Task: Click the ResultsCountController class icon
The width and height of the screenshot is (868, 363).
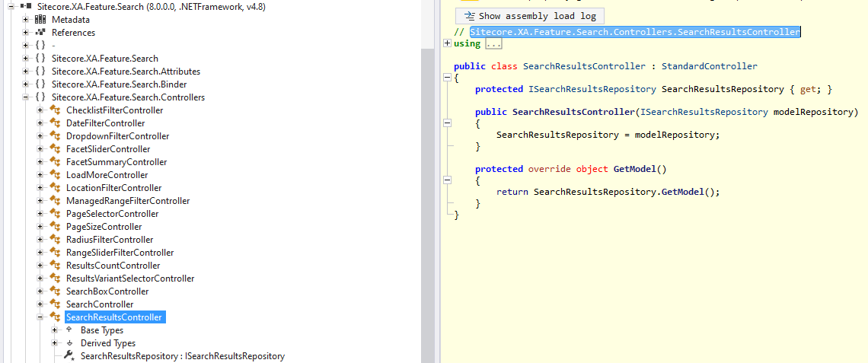Action: pos(55,265)
